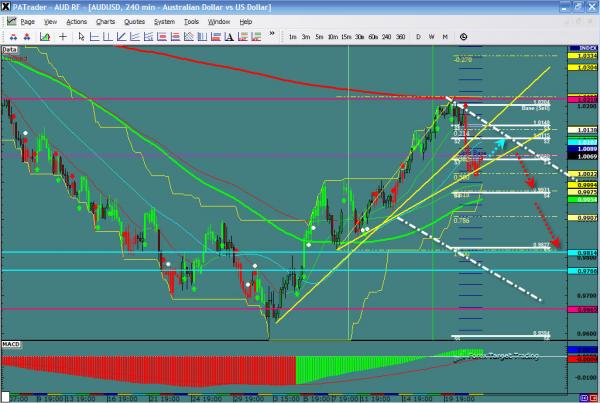The width and height of the screenshot is (600, 403).
Task: Switch to the 240 minute timeframe
Action: coord(389,37)
